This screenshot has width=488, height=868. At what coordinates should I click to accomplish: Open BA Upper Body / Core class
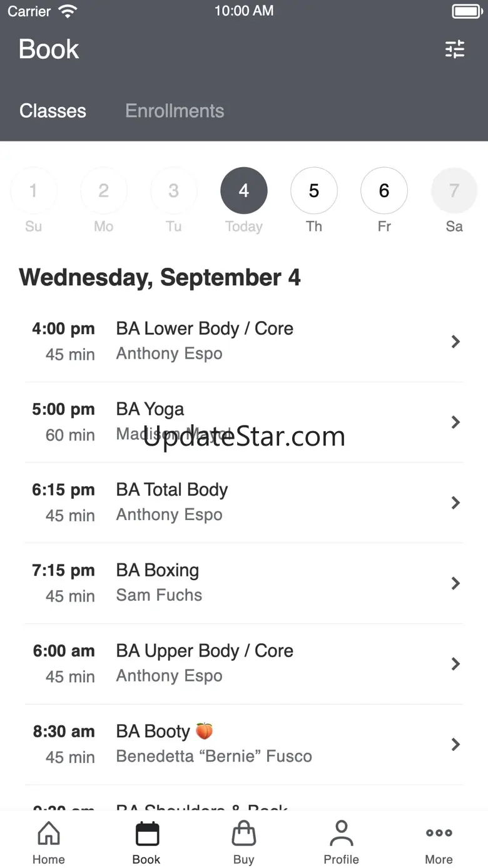coord(244,664)
